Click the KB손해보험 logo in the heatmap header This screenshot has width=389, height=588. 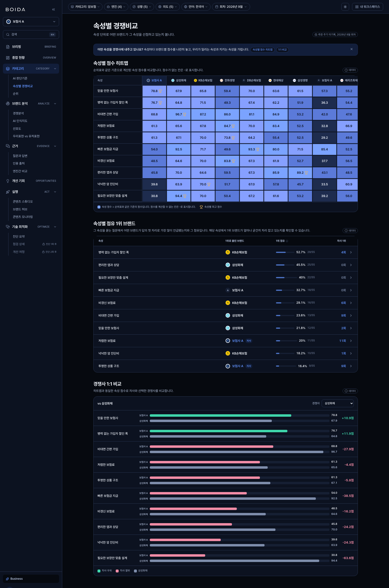[195, 80]
